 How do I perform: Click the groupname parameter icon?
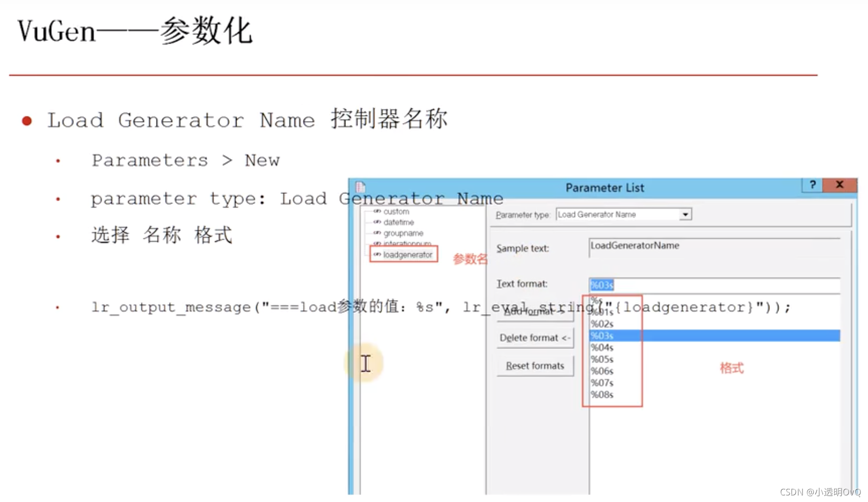click(x=377, y=233)
